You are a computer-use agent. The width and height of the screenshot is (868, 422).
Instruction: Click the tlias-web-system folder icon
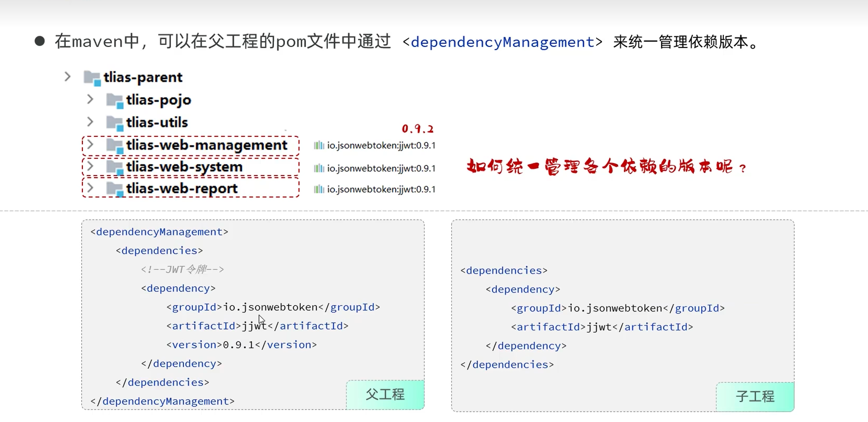115,167
